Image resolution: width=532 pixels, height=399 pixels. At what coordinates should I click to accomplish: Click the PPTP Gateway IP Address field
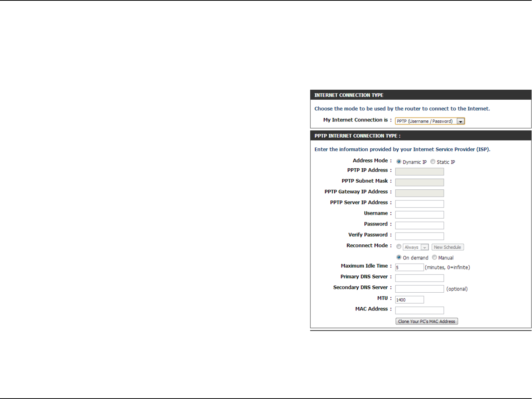(419, 193)
